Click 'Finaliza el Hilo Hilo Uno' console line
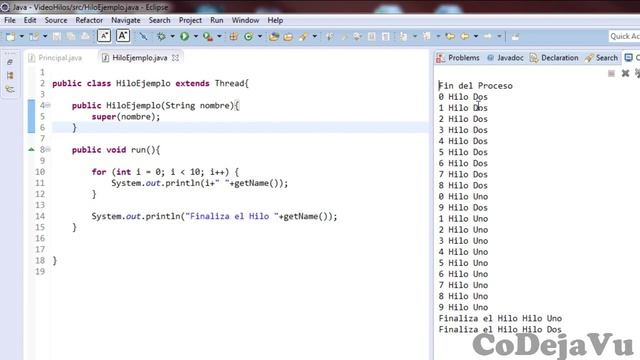The image size is (640, 360). (x=500, y=318)
